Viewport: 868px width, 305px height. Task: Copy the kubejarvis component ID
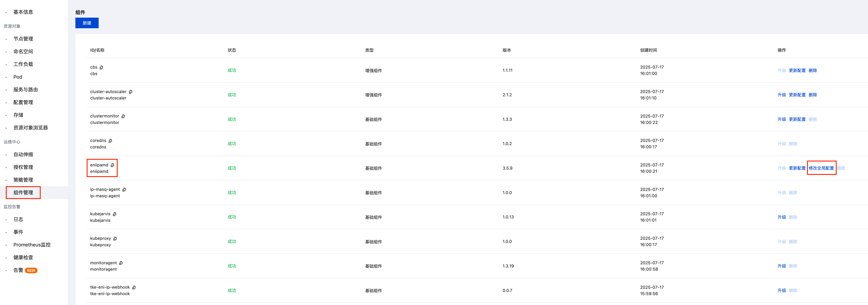pos(115,214)
